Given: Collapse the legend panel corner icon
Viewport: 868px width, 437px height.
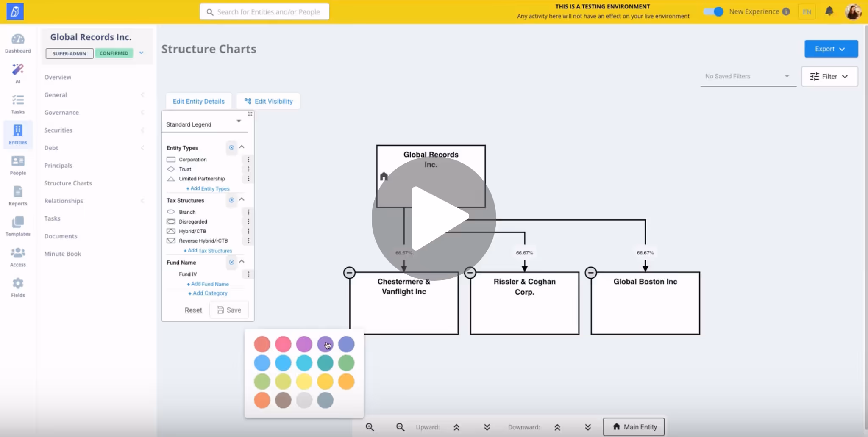Looking at the screenshot, I should pyautogui.click(x=250, y=114).
